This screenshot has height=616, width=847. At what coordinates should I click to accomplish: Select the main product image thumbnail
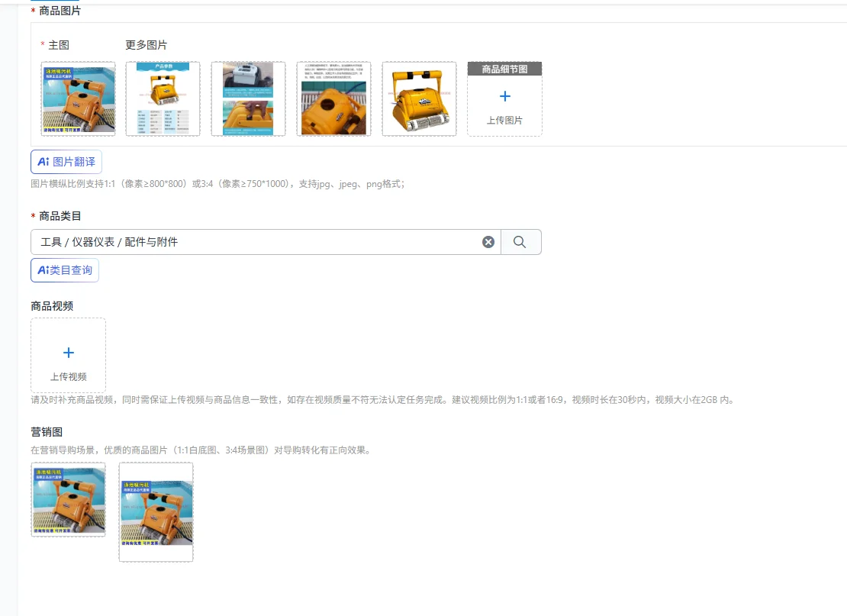point(79,99)
